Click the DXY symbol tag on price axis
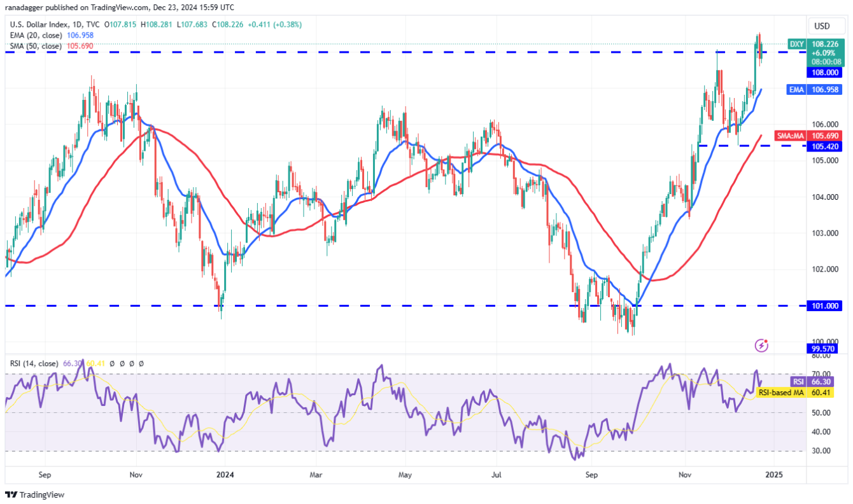The image size is (853, 504). tap(796, 44)
